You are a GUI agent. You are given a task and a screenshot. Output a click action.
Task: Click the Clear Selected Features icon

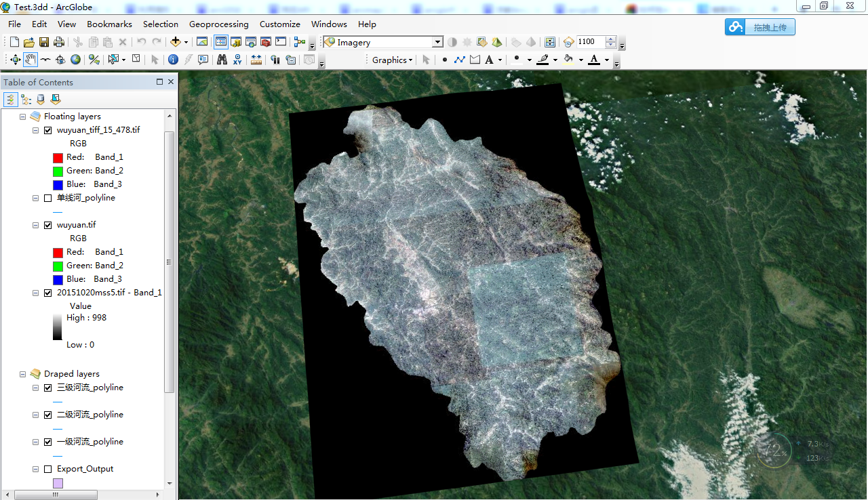136,60
